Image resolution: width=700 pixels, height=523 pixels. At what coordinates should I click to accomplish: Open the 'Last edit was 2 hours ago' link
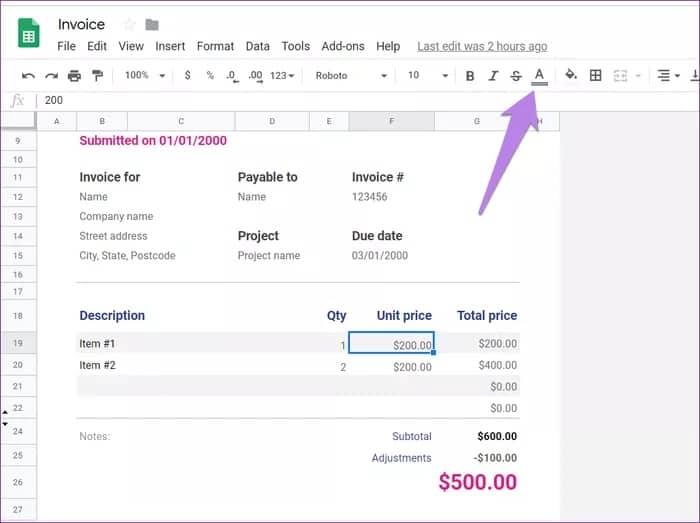(482, 46)
